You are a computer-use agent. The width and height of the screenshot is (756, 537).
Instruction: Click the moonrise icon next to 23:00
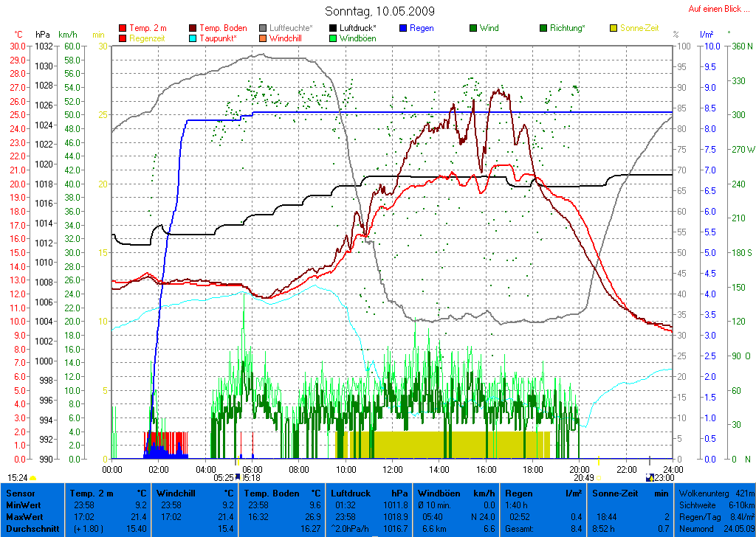pyautogui.click(x=649, y=477)
